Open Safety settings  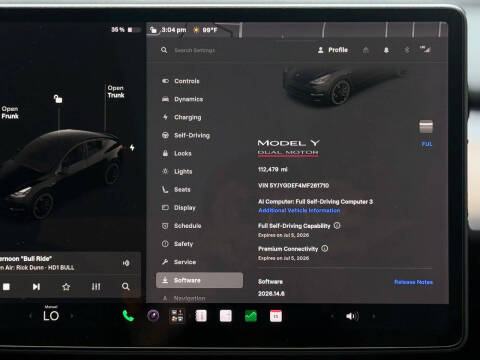tap(177, 244)
